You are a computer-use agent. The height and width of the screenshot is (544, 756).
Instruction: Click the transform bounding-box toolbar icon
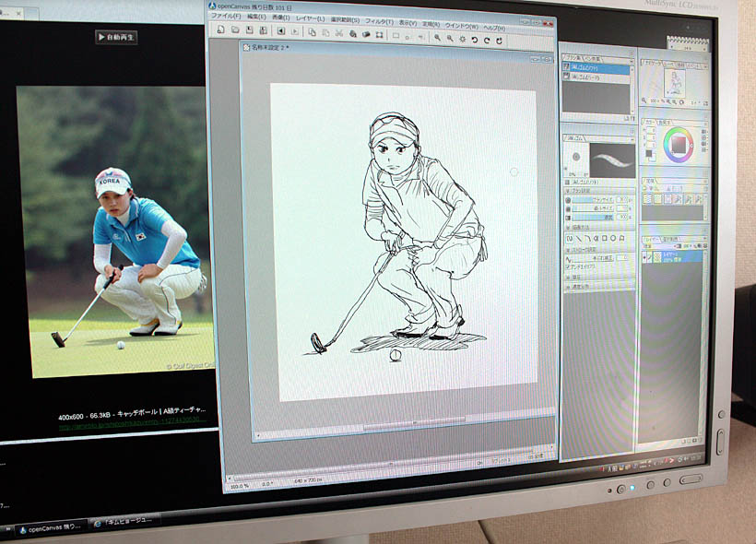(x=380, y=35)
